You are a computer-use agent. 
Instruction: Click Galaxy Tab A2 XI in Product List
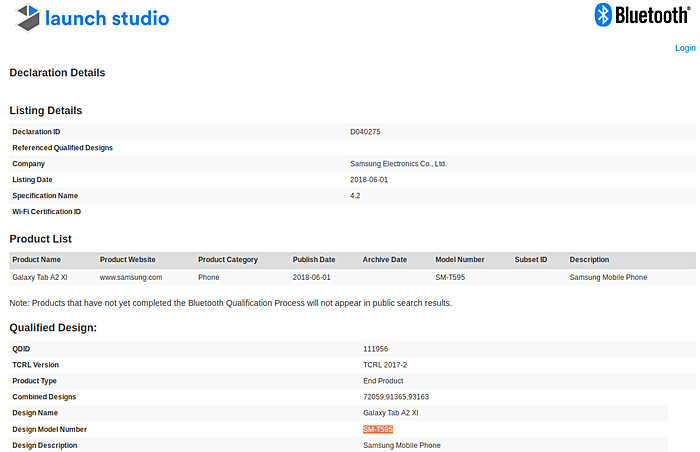point(39,277)
